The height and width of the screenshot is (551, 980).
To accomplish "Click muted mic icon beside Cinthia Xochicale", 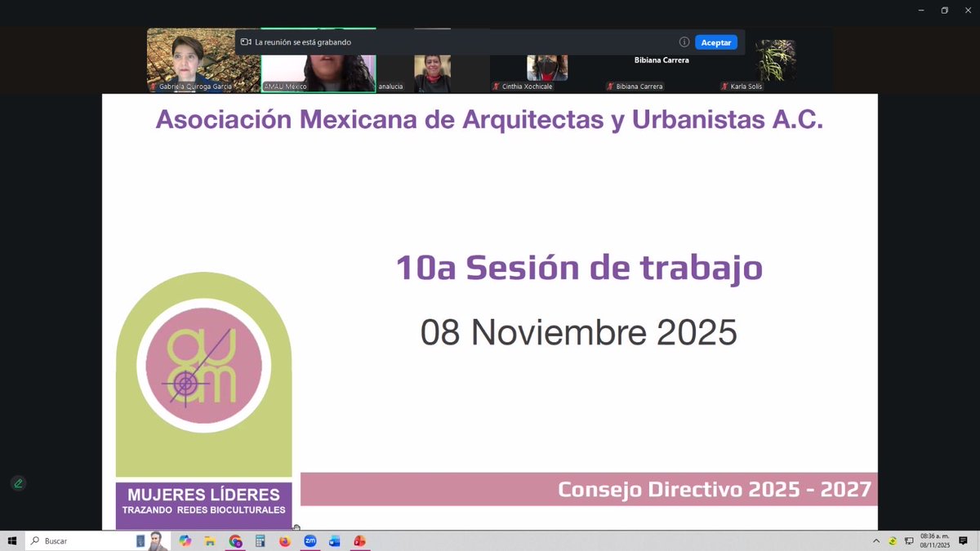I will point(496,87).
